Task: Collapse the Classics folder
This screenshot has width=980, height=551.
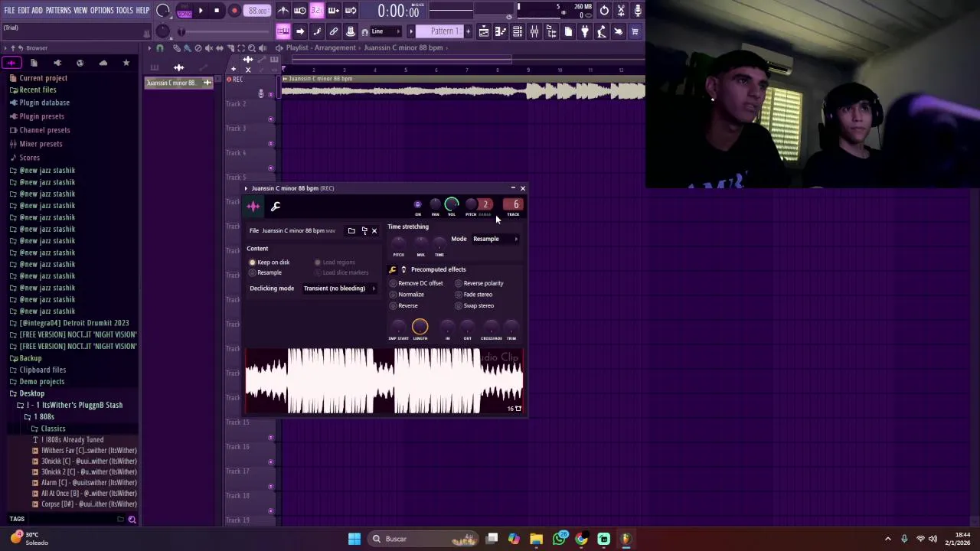Action: click(53, 429)
